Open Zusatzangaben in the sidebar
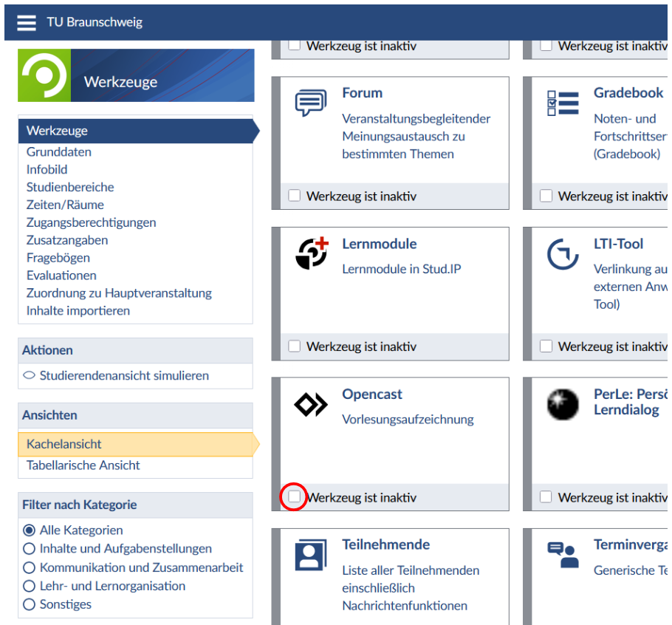Screen dimensions: 672x625 point(67,240)
